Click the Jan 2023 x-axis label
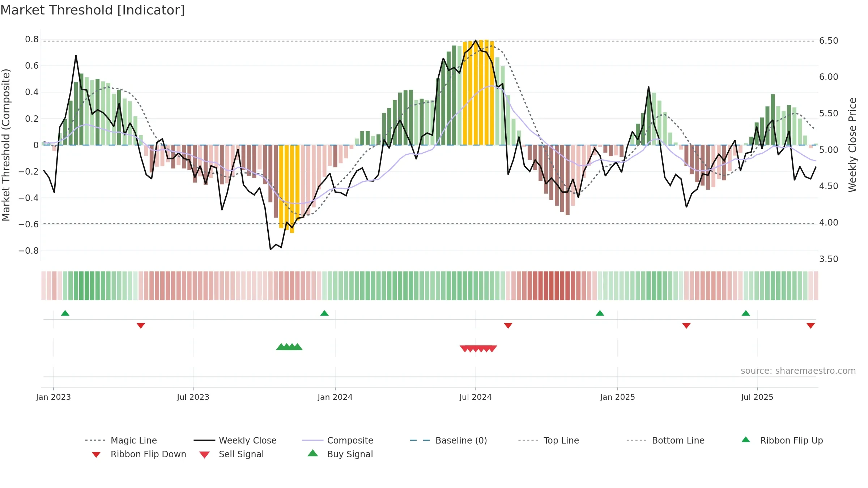The width and height of the screenshot is (868, 488). tap(54, 397)
